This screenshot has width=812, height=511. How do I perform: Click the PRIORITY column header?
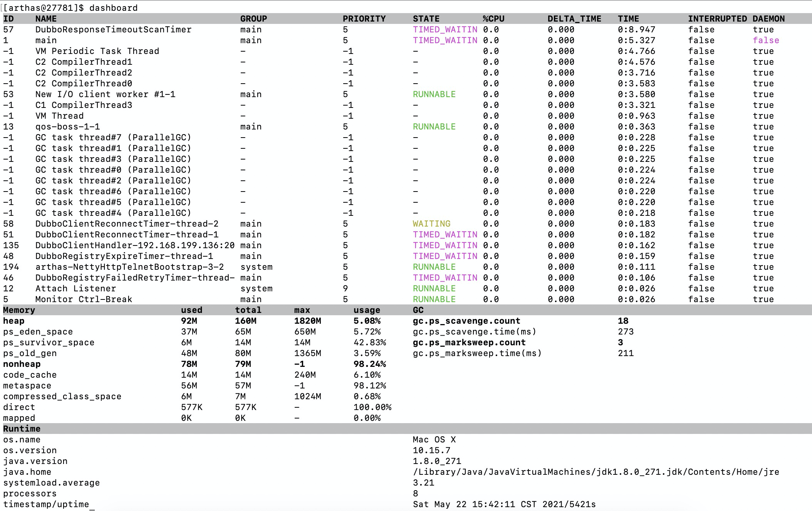pyautogui.click(x=364, y=18)
